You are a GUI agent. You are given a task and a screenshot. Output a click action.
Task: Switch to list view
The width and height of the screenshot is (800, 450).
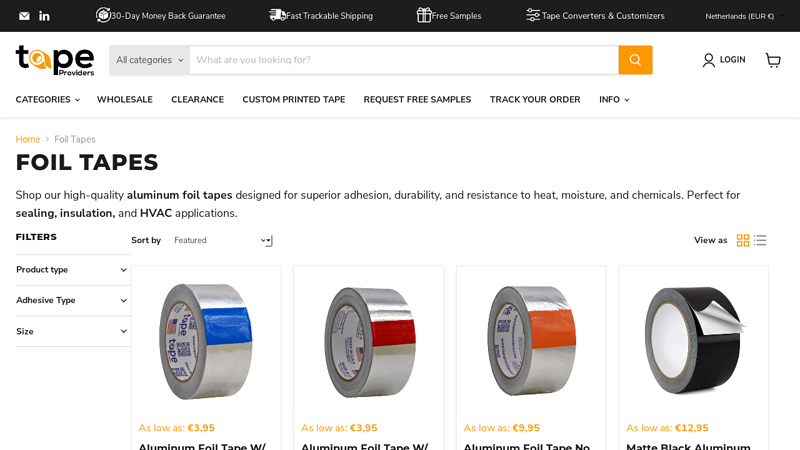(760, 240)
